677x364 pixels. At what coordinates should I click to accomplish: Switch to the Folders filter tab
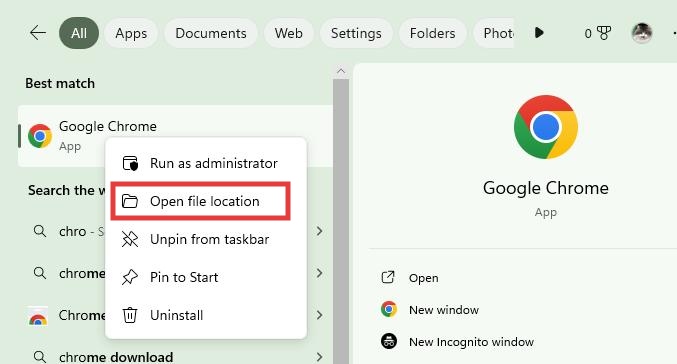pos(432,33)
